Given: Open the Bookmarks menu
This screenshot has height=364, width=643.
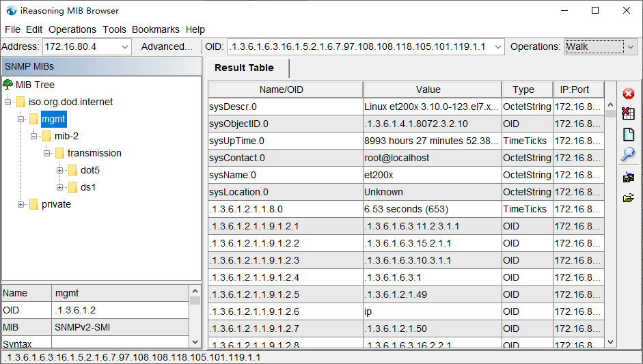Looking at the screenshot, I should (x=155, y=29).
